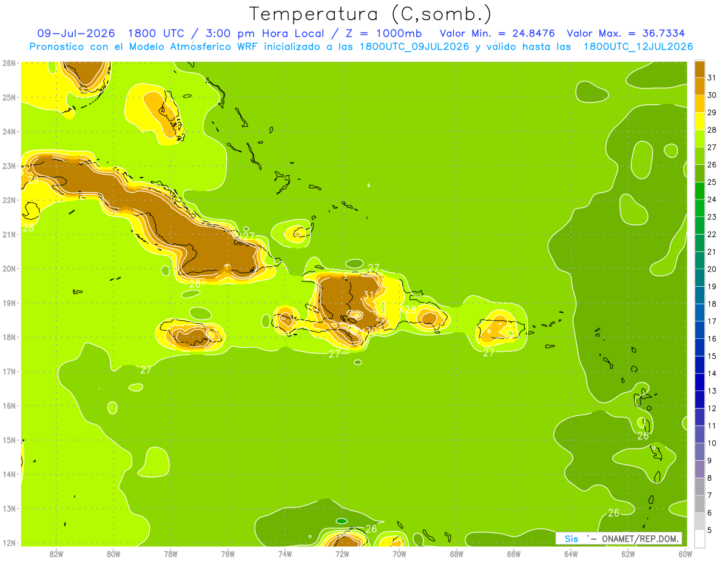728x562 pixels.
Task: Click the '1800UTC_09JUL2026' initialization time
Action: tap(414, 47)
